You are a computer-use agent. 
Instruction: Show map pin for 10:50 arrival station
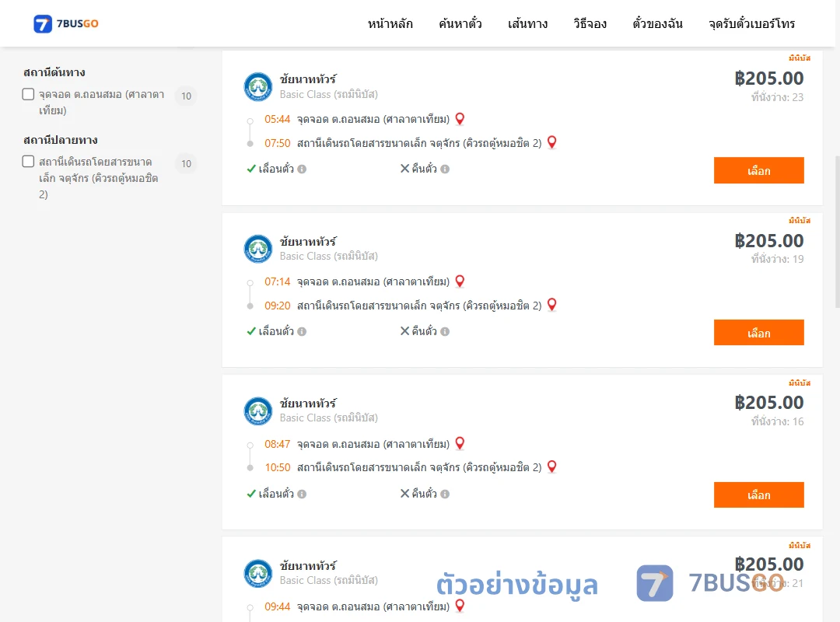[551, 467]
